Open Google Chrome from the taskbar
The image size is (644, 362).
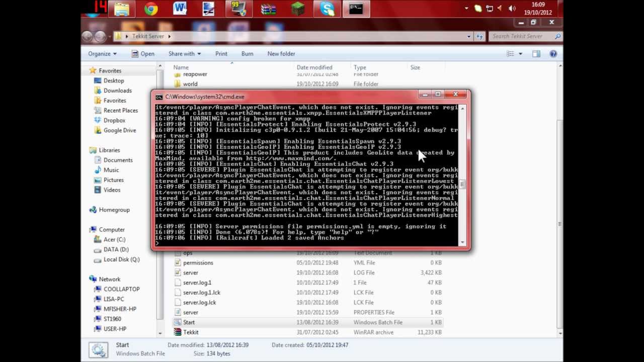[x=151, y=9]
